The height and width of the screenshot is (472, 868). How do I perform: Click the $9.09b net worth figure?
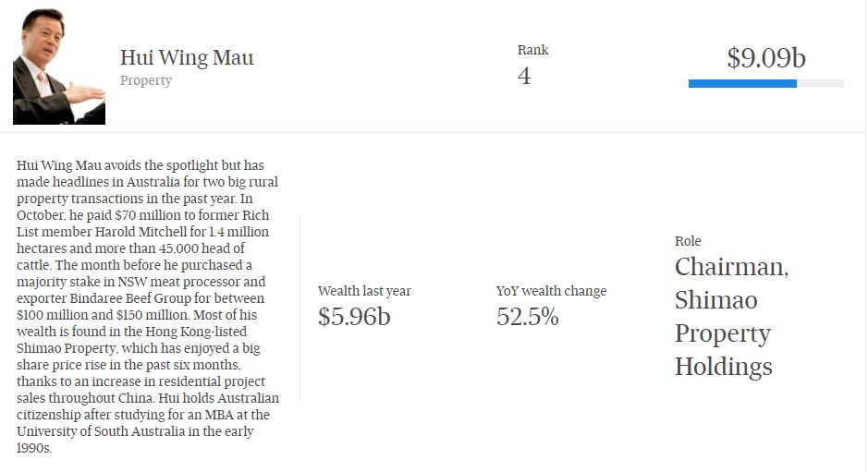coord(766,58)
